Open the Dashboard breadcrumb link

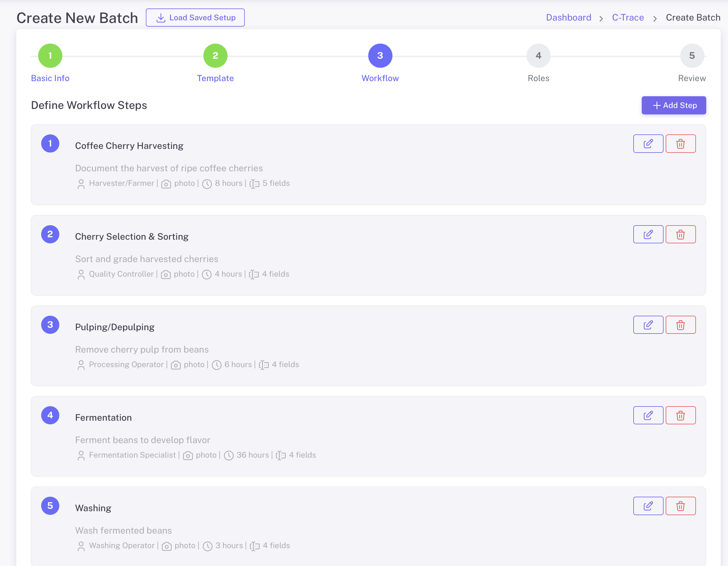(x=568, y=17)
